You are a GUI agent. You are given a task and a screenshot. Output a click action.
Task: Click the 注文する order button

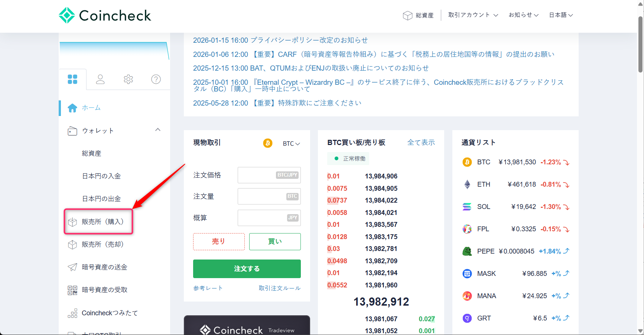[x=247, y=269]
